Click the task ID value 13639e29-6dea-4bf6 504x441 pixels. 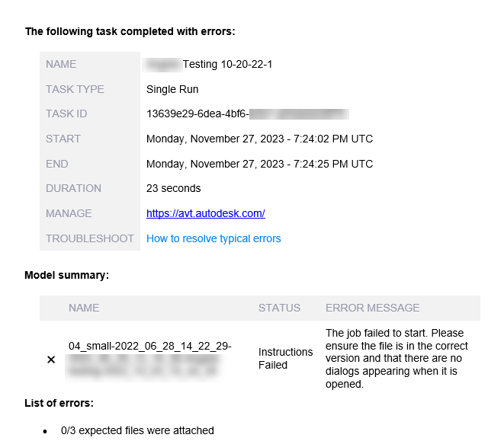[197, 114]
